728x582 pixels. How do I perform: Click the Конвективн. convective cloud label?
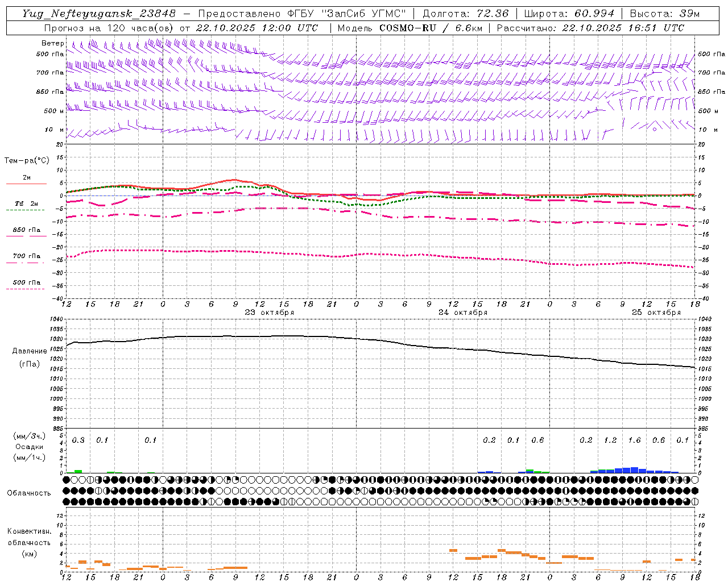pos(29,532)
